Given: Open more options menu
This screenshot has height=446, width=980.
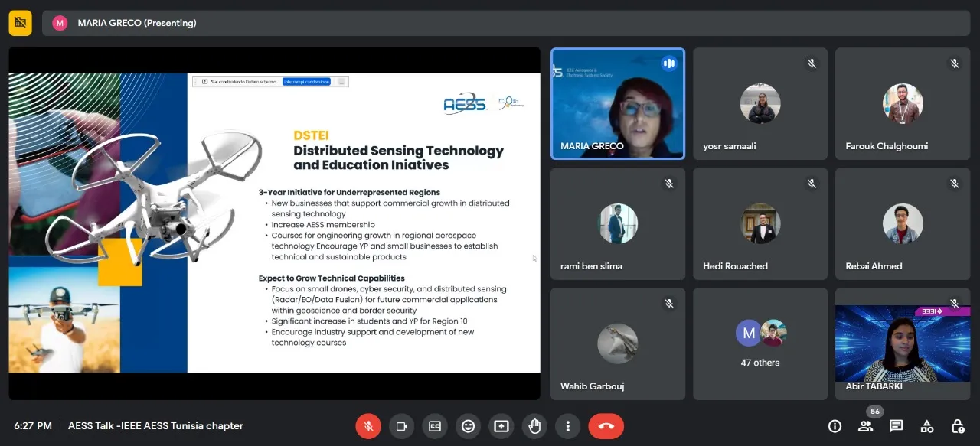Looking at the screenshot, I should (x=567, y=426).
